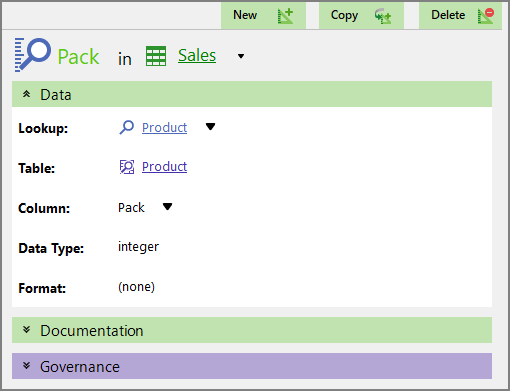Open the Product link in Table row
Viewport: 510px width, 391px height.
164,167
